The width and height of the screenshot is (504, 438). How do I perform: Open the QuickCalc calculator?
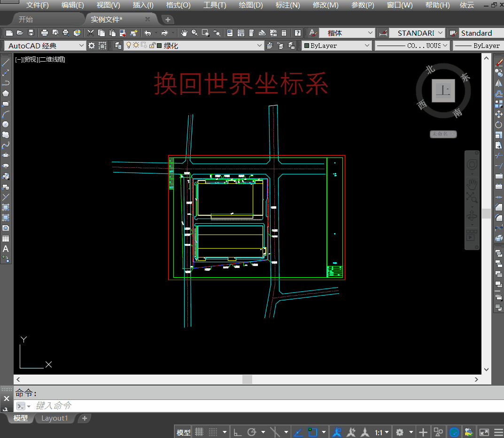284,33
